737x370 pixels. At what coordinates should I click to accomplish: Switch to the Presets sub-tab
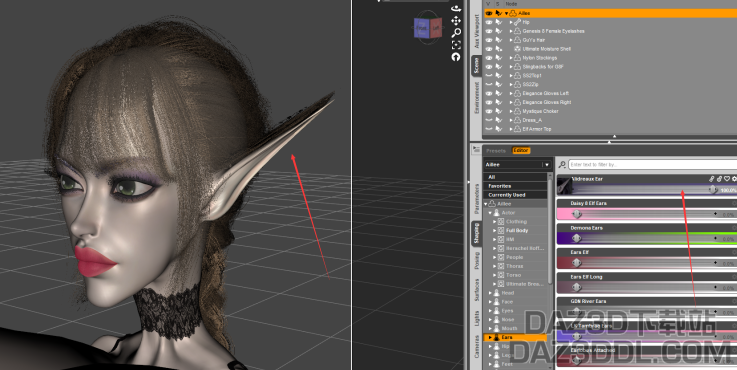pos(496,151)
